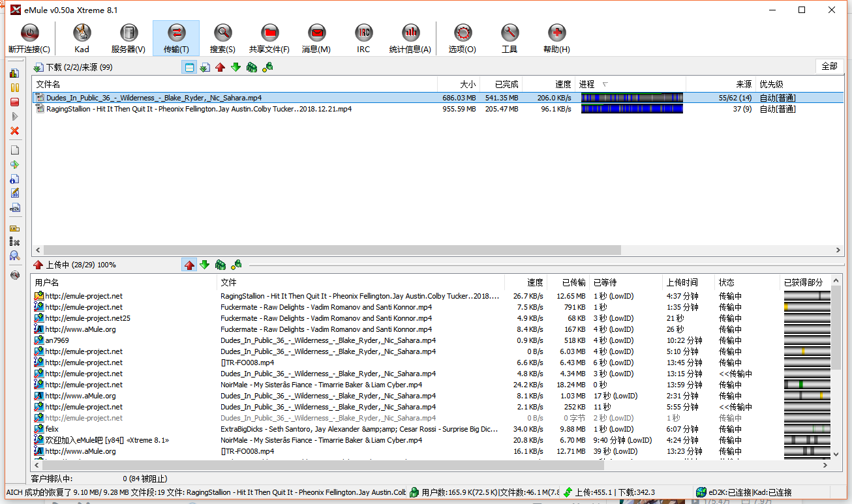The image size is (852, 504).
Task: Click the Disconnect (断开连接) toolbar button
Action: [x=29, y=38]
